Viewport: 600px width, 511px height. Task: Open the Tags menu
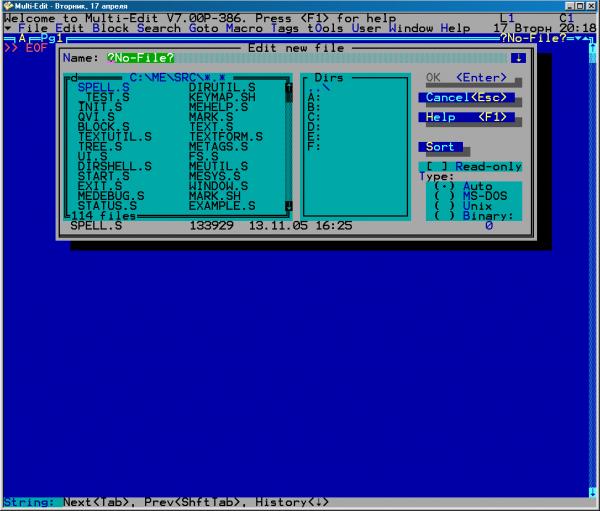click(285, 28)
